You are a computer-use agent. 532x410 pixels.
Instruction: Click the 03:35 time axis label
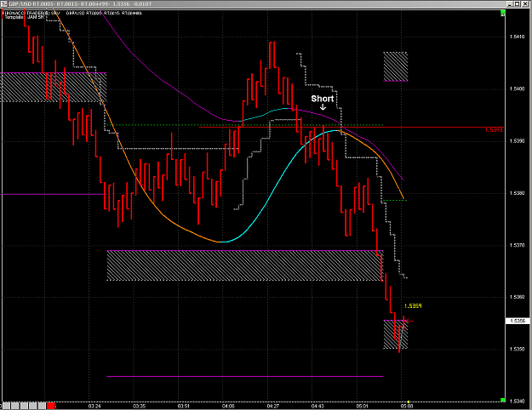139,406
